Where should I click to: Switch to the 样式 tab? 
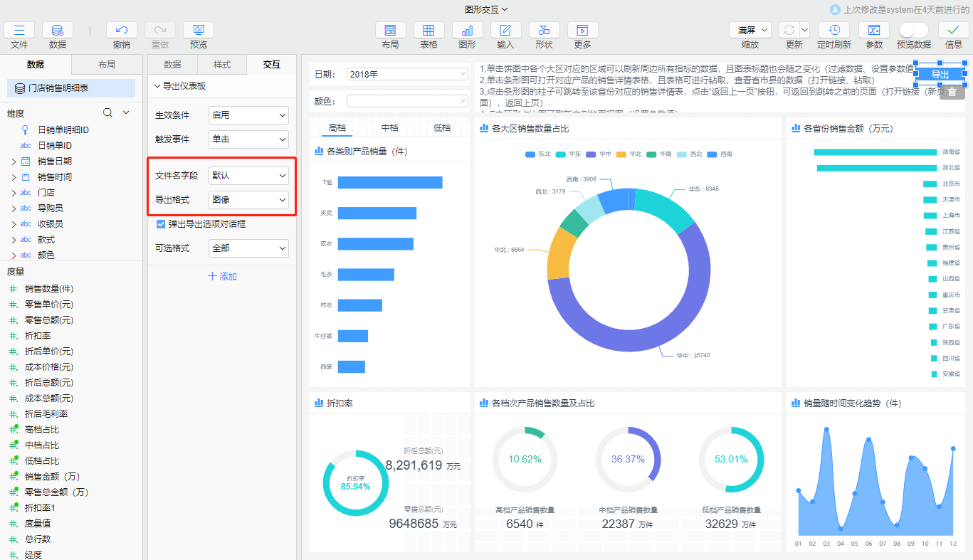click(x=222, y=65)
